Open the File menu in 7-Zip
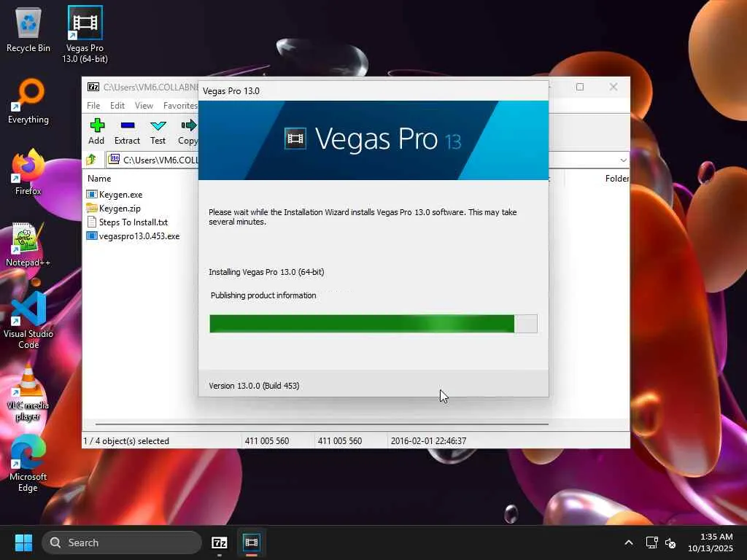 tap(93, 106)
